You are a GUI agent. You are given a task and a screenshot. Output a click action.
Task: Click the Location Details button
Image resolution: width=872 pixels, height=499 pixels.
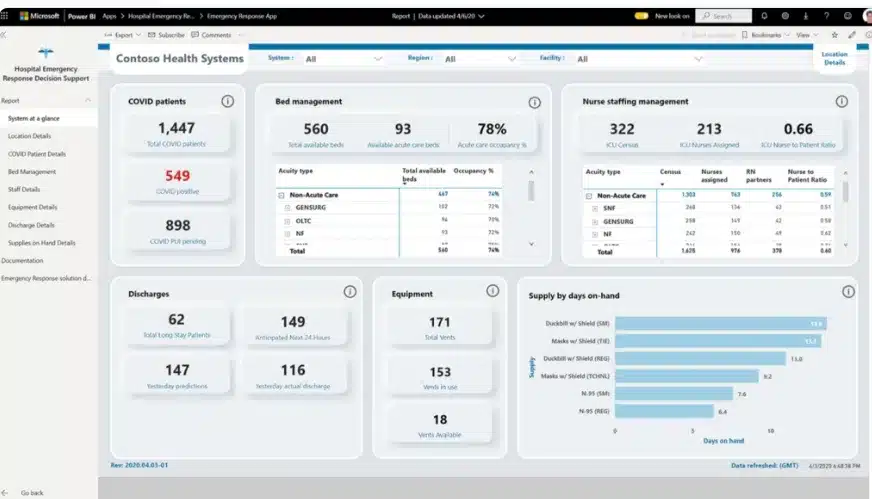[x=834, y=58]
